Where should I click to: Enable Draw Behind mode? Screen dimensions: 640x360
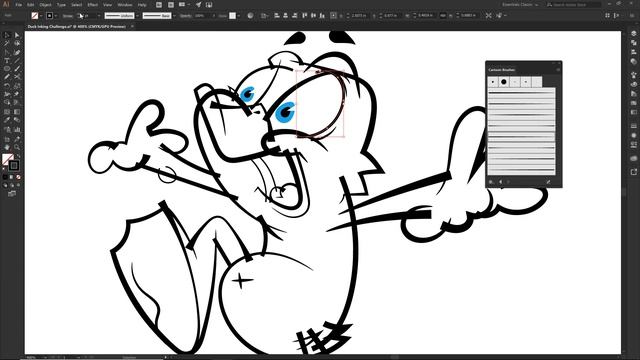[11, 185]
